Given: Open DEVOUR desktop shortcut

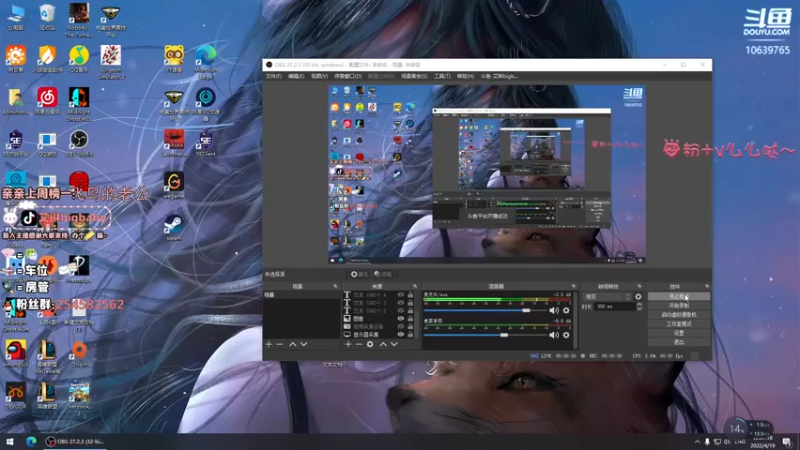Looking at the screenshot, I should tap(16, 396).
